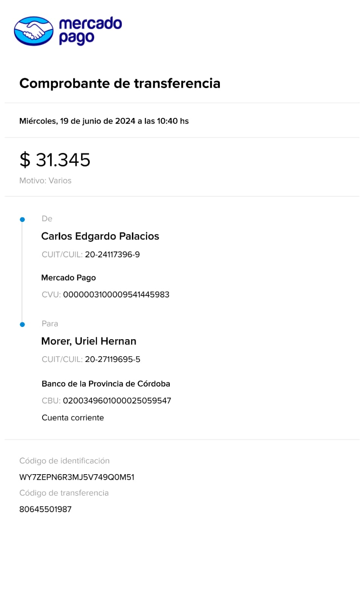
Task: Click the Mercado Pago handshake logo
Action: [x=34, y=31]
